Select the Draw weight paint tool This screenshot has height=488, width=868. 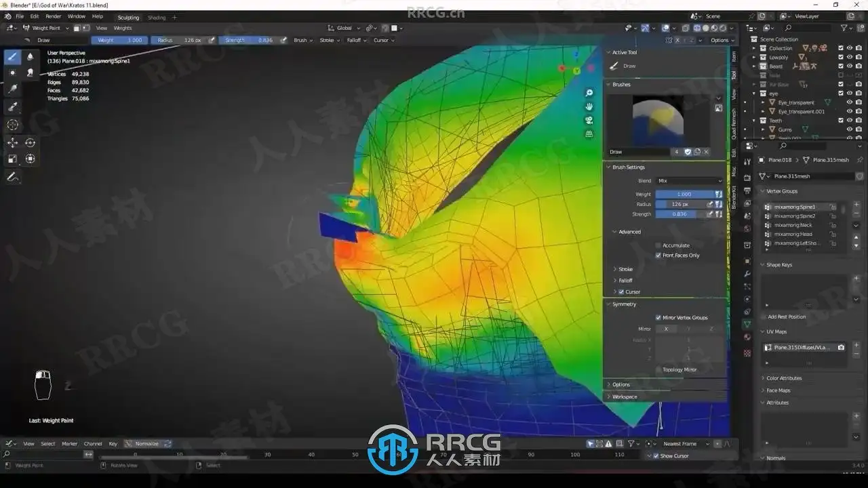(x=12, y=56)
